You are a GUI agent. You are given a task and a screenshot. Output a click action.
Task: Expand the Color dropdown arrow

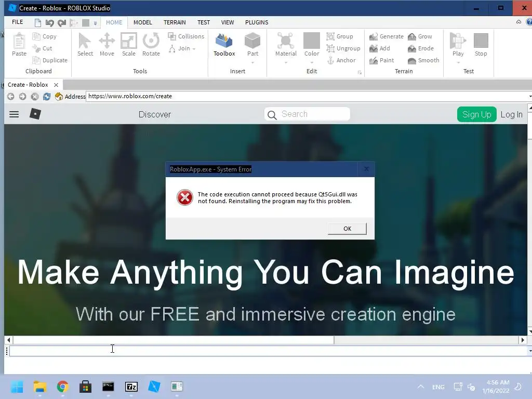[312, 62]
